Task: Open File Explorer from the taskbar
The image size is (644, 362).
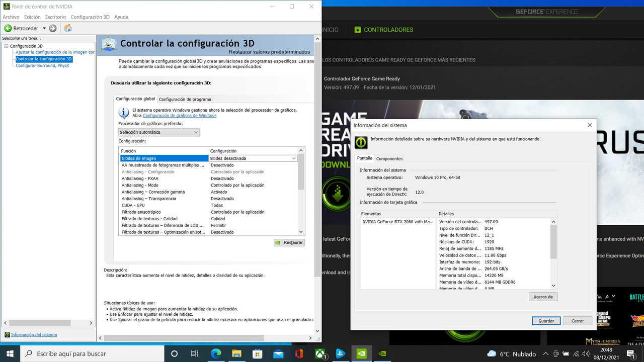Action: (x=236, y=353)
